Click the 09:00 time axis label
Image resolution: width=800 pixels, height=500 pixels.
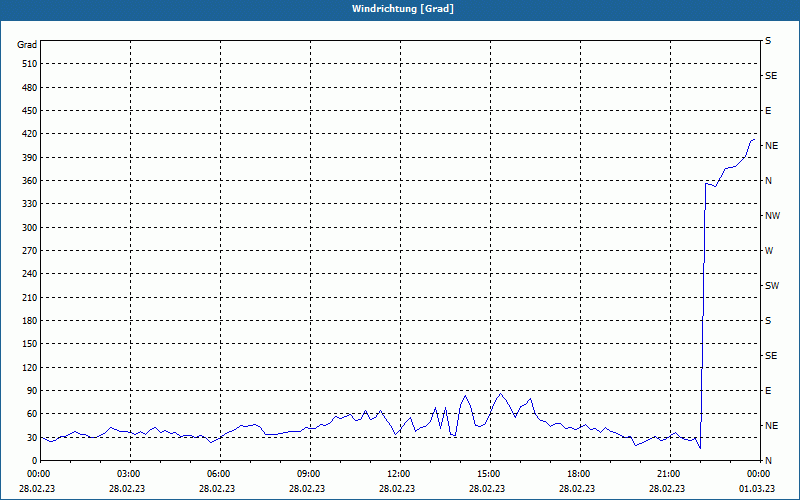point(309,474)
